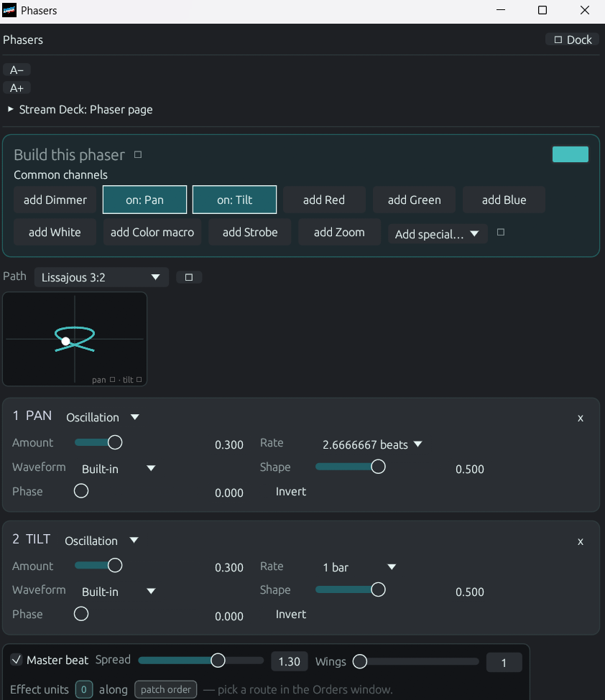Add the Zoom channel
Image resolution: width=605 pixels, height=700 pixels.
[339, 232]
